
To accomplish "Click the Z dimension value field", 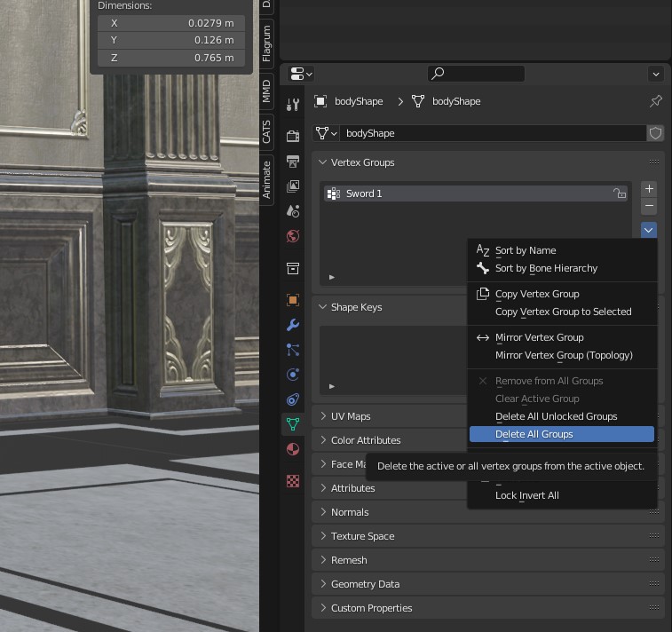I will click(x=171, y=58).
